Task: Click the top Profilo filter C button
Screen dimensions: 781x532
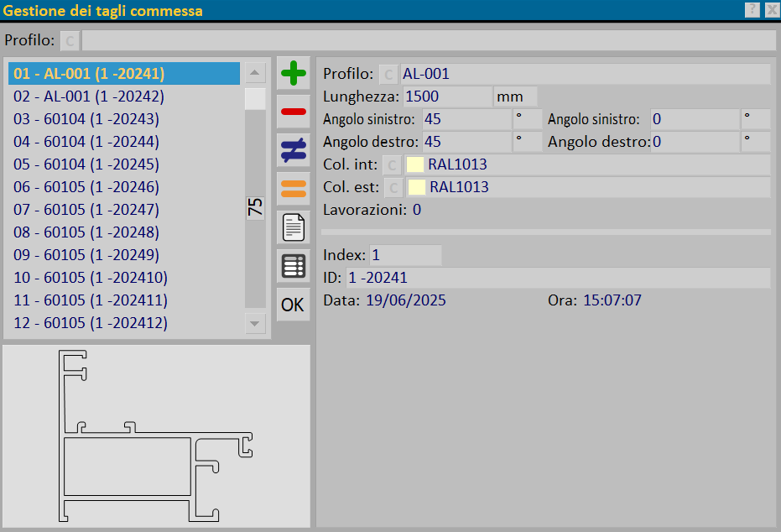Action: pos(70,41)
